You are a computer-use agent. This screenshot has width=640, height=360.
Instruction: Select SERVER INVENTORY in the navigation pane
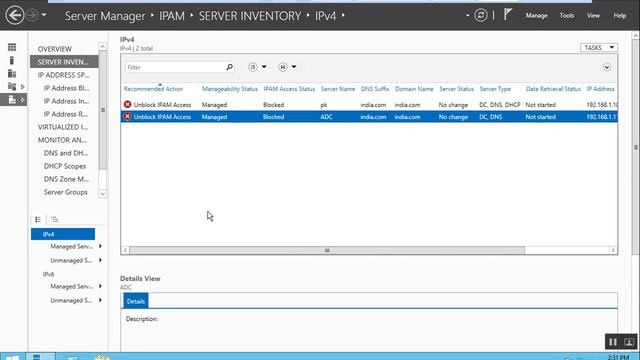tap(64, 62)
